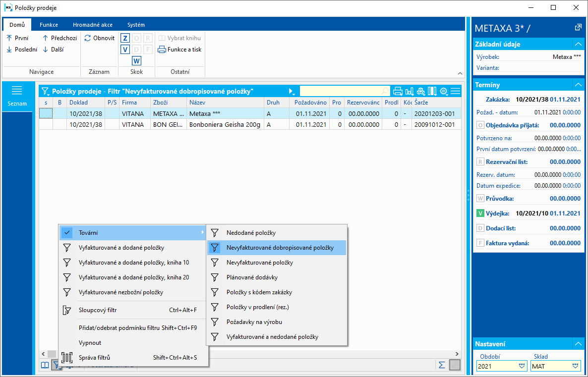This screenshot has width=588, height=377.
Task: Open Seznam list view in sidebar
Action: [x=17, y=96]
